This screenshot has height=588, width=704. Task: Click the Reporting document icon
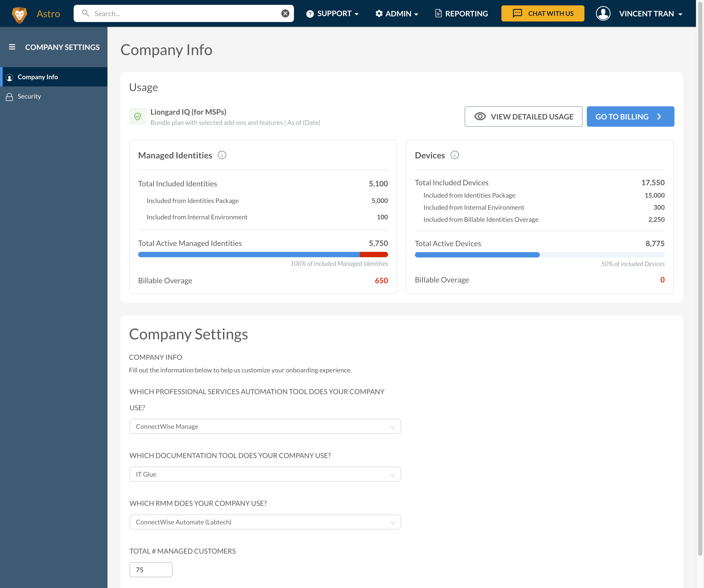(438, 13)
